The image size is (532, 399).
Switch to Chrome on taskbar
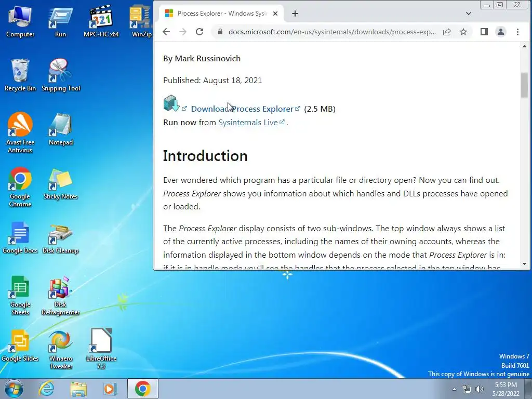[143, 389]
